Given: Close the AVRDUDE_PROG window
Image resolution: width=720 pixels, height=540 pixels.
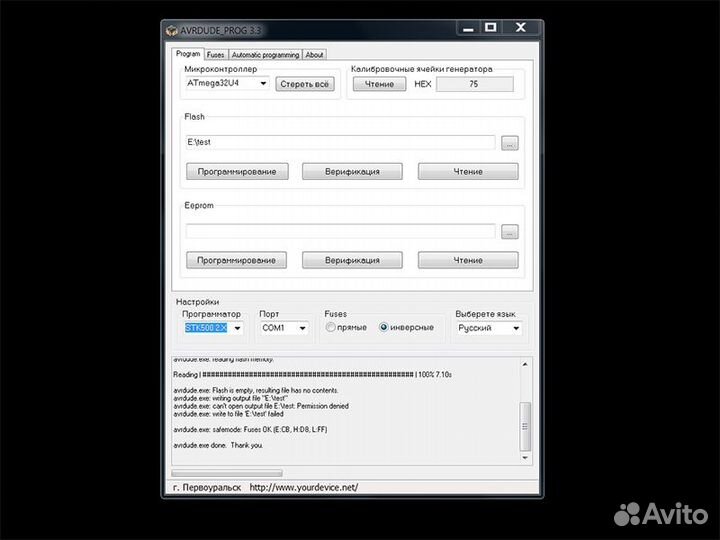Looking at the screenshot, I should 521,28.
